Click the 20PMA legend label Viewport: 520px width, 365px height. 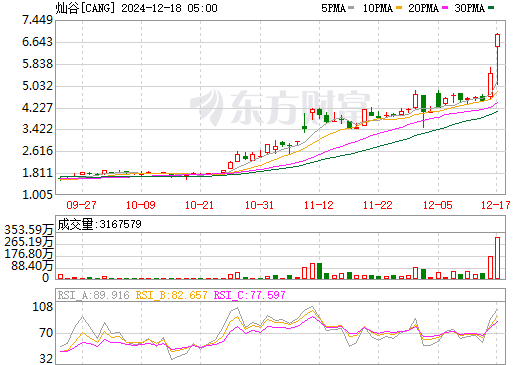[x=423, y=8]
